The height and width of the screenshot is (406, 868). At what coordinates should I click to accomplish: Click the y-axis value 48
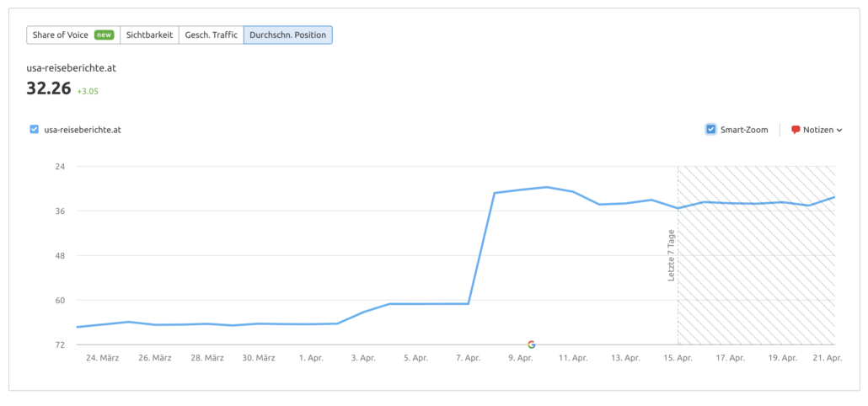point(59,255)
